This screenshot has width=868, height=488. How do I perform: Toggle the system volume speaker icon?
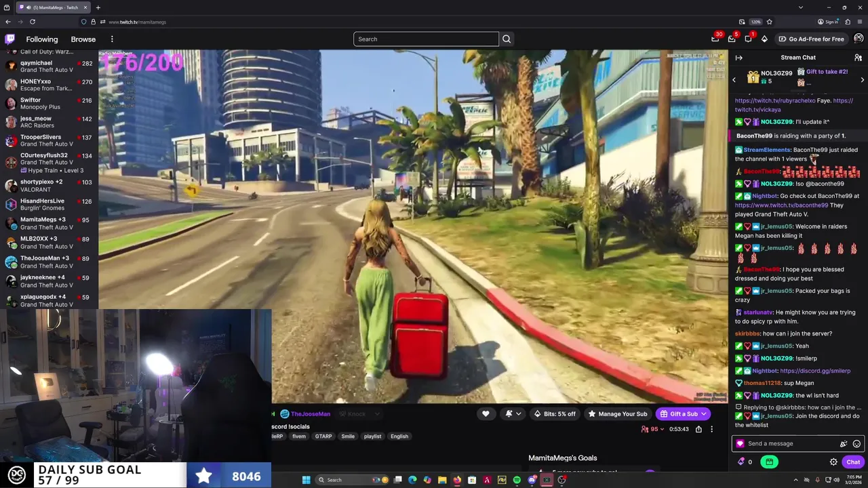coord(835,480)
